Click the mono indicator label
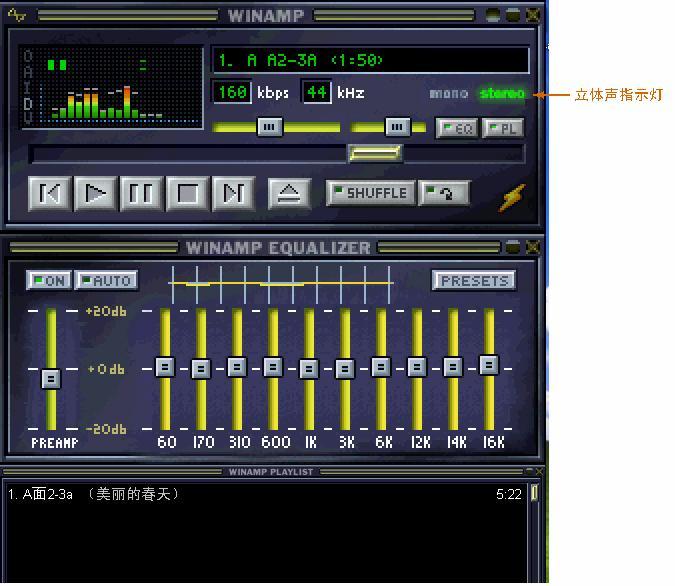Viewport: 675px width, 586px height. [449, 93]
